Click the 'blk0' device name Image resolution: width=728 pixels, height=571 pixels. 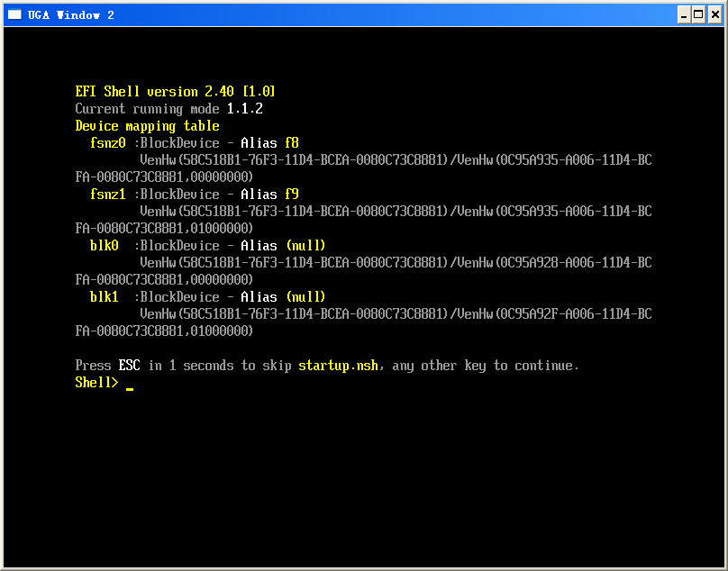pyautogui.click(x=104, y=246)
